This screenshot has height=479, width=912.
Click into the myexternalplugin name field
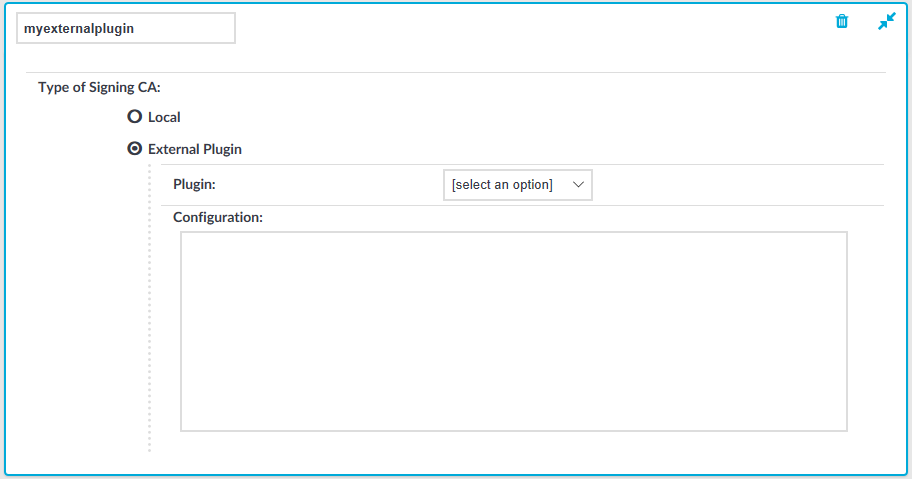125,28
